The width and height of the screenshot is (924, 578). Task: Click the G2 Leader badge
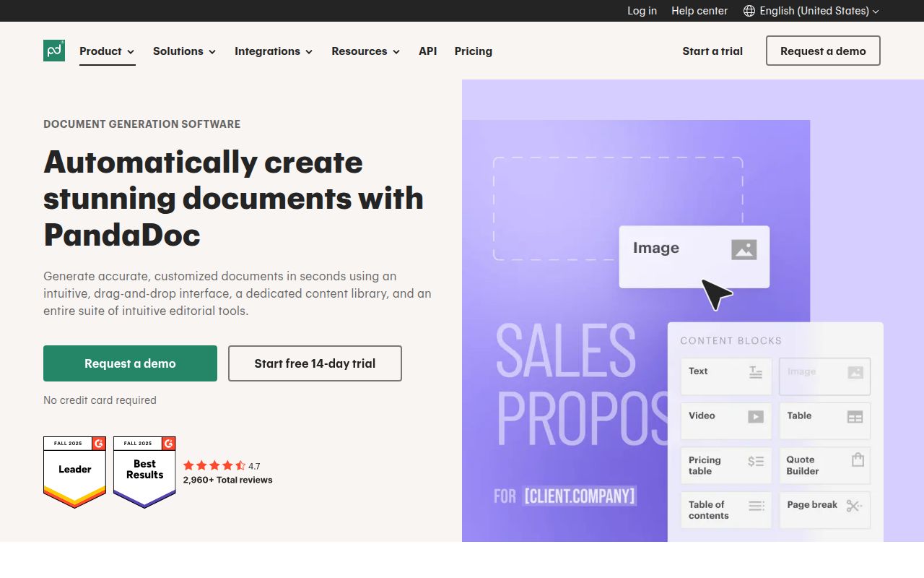74,473
